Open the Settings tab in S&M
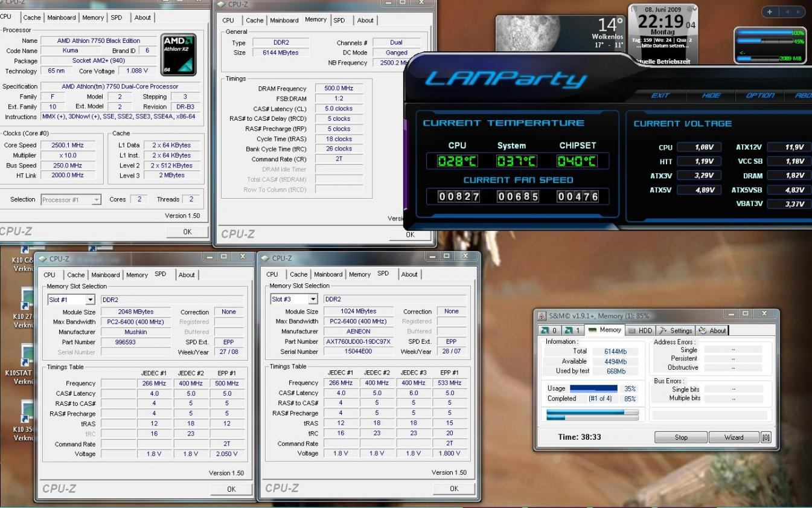812x508 pixels. pyautogui.click(x=676, y=330)
